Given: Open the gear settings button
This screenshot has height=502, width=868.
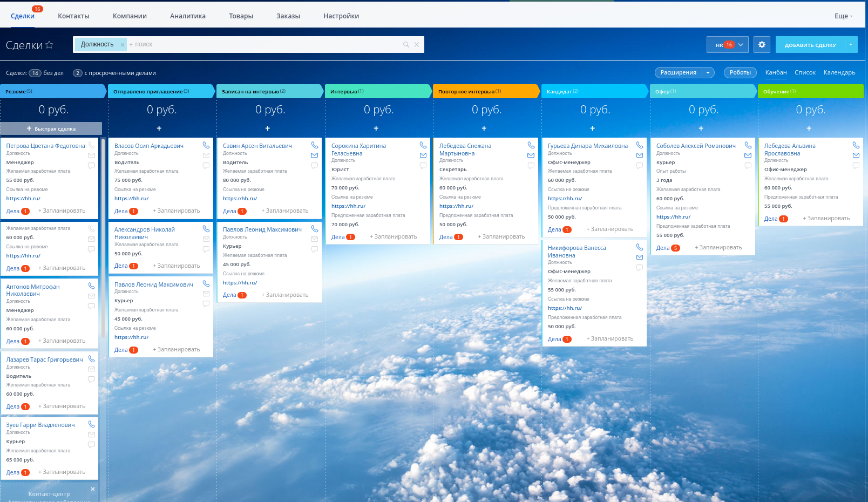Looking at the screenshot, I should [762, 45].
